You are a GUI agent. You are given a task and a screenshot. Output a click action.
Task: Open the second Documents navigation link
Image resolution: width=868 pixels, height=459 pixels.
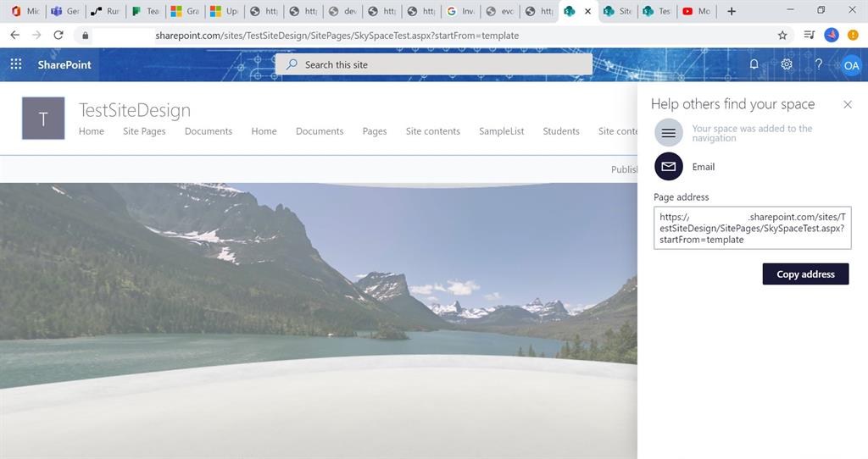[x=320, y=131]
